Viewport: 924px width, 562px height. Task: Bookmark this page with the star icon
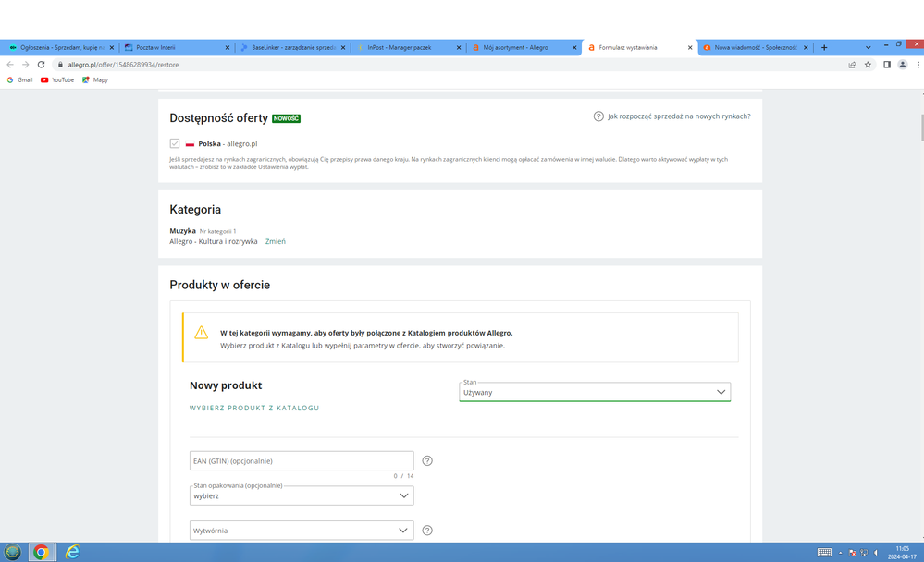click(x=868, y=65)
